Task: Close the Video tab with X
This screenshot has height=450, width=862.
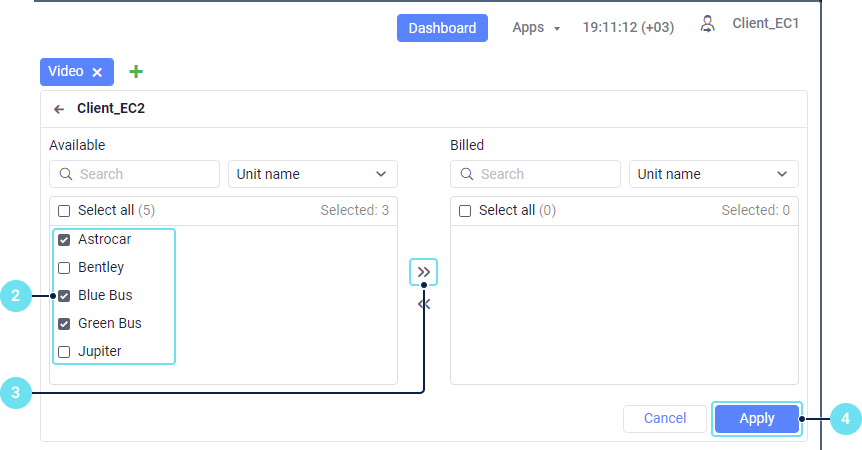Action: [97, 72]
